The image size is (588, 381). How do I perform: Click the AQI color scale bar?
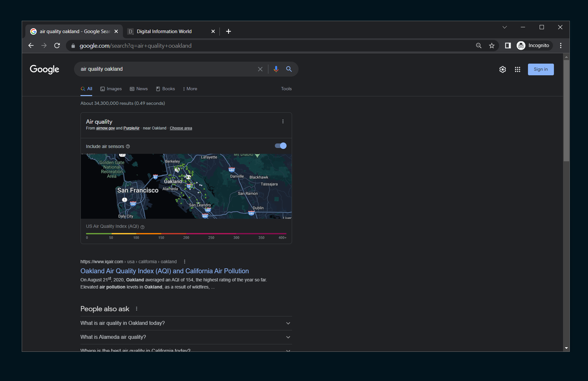coord(186,233)
